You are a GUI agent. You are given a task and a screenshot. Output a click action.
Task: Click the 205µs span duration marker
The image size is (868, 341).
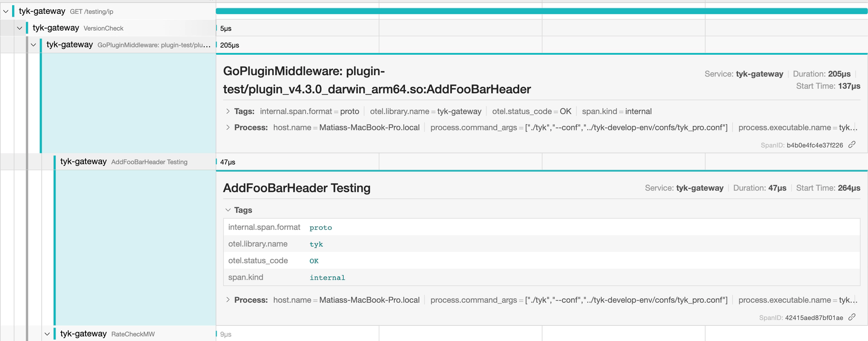[229, 45]
